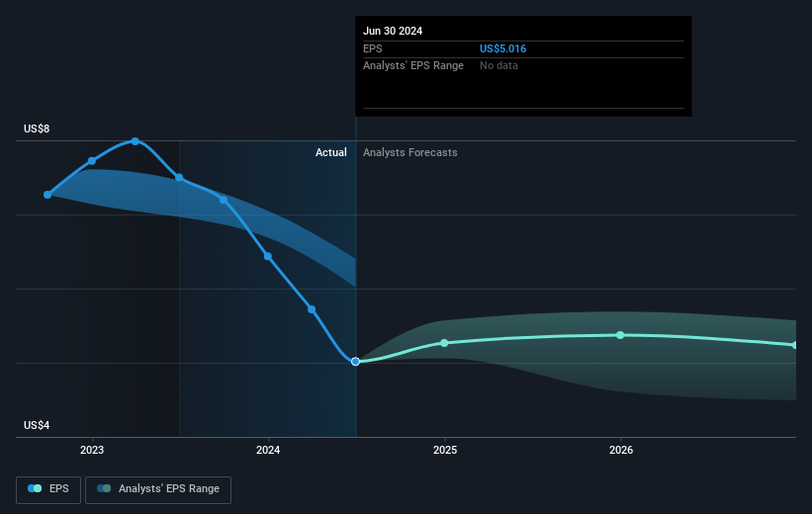Screen dimensions: 812x514
Task: Click the EPS data point at start of 2023
Action: (92, 161)
